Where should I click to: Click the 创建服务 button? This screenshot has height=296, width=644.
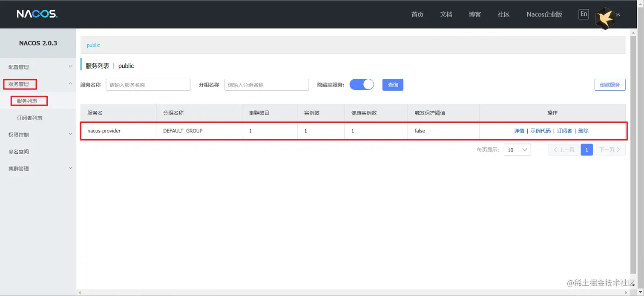point(610,85)
